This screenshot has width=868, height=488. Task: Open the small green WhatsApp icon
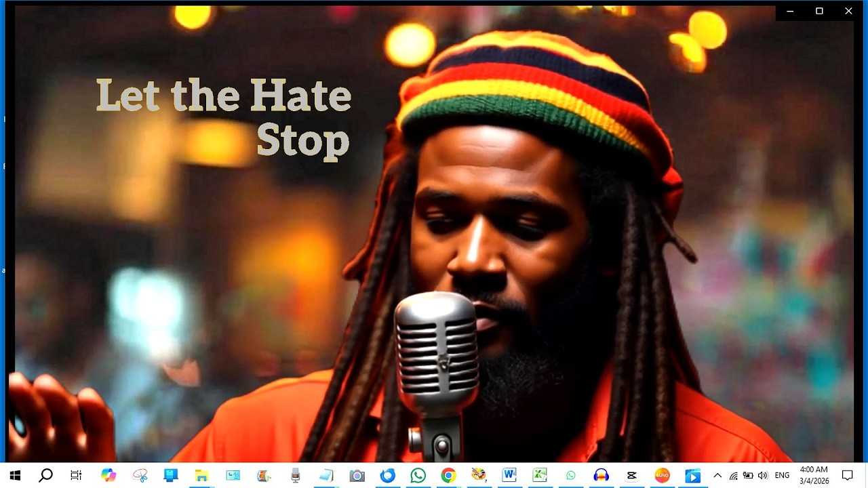(570, 475)
